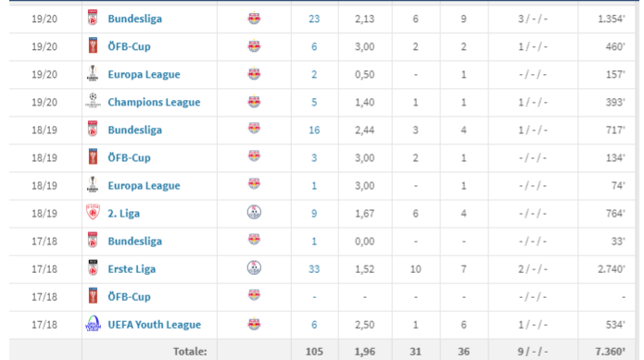
Task: Click the 19/20 ÖFB-Cup trophy icon
Action: (93, 46)
